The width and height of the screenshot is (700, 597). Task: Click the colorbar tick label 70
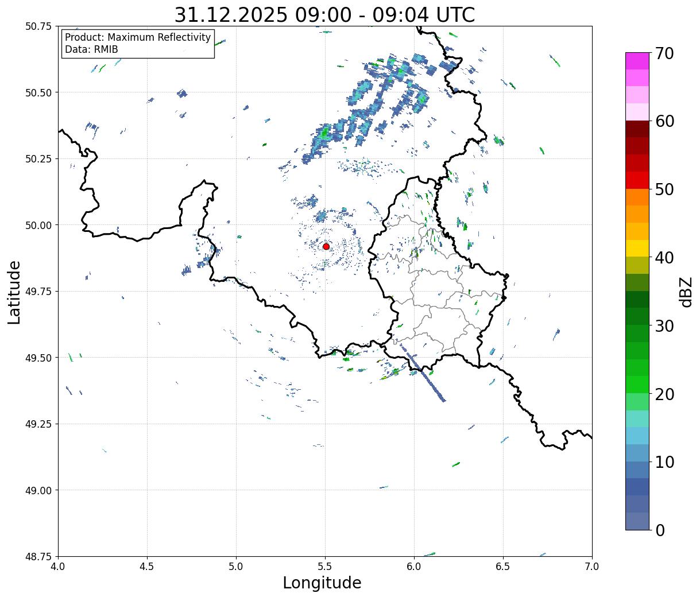[x=664, y=53]
